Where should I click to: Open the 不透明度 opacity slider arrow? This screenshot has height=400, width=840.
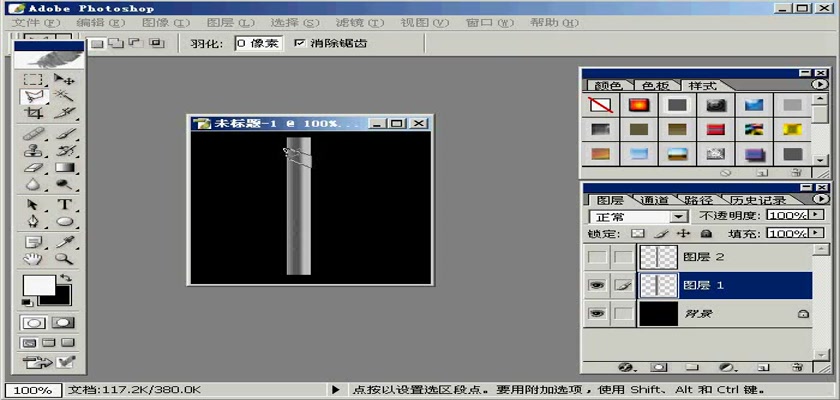pyautogui.click(x=816, y=215)
